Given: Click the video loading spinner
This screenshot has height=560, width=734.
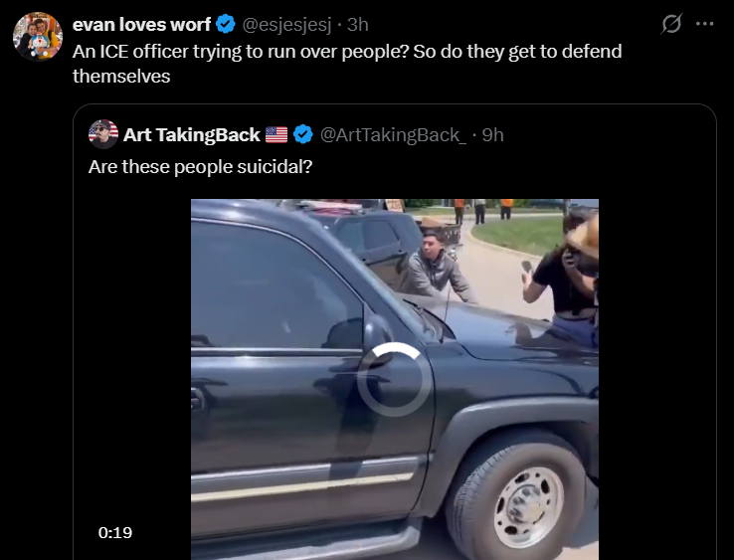Looking at the screenshot, I should click(394, 379).
